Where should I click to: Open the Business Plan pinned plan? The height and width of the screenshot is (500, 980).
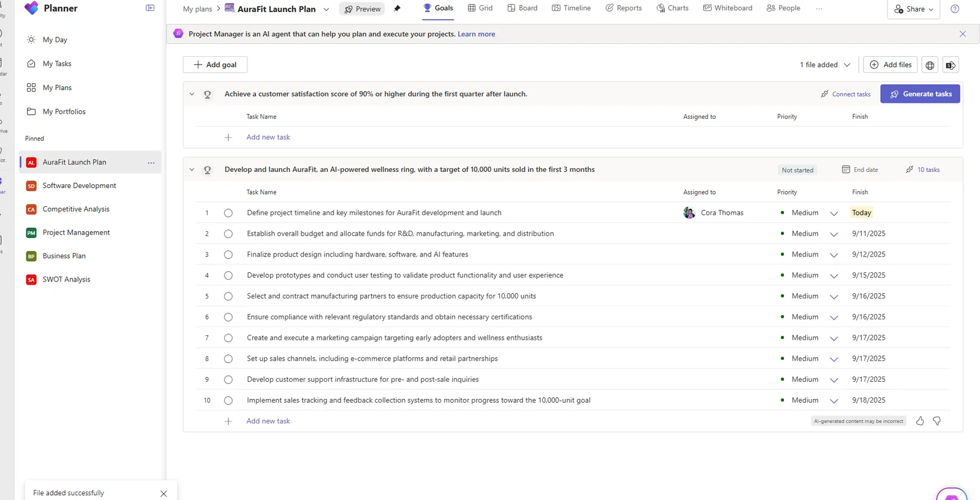(x=64, y=256)
